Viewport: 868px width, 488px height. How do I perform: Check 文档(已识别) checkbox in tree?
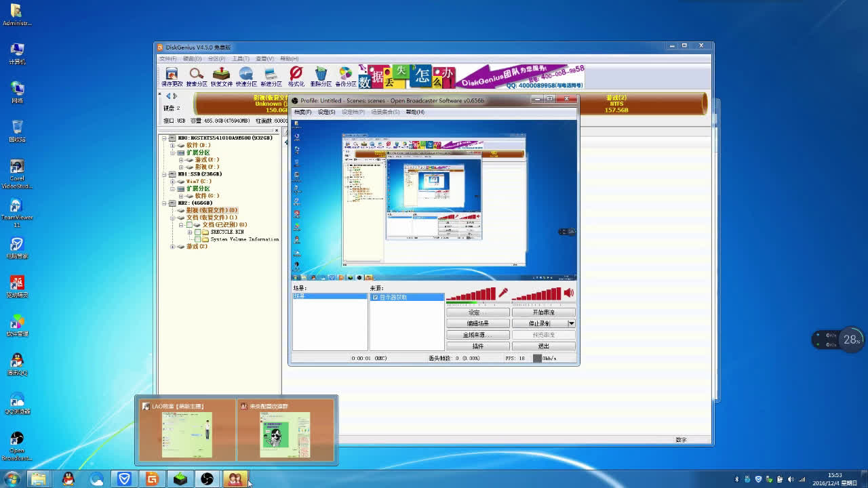[x=189, y=224]
